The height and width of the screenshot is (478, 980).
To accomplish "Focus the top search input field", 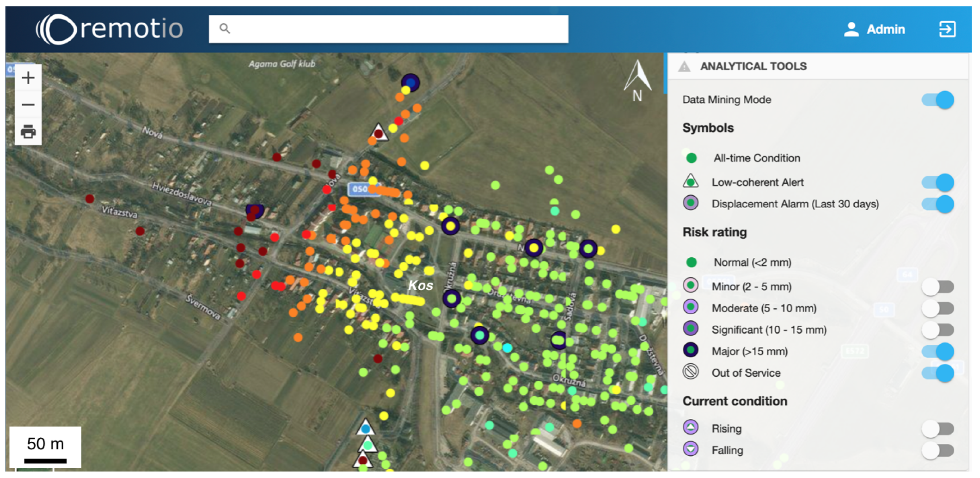I will pos(398,29).
